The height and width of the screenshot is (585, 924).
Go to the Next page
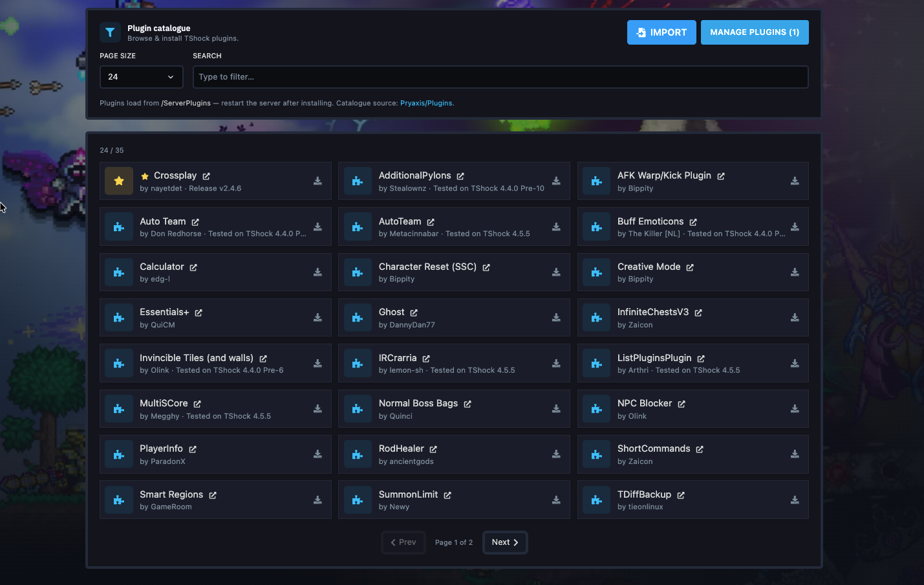pyautogui.click(x=505, y=542)
